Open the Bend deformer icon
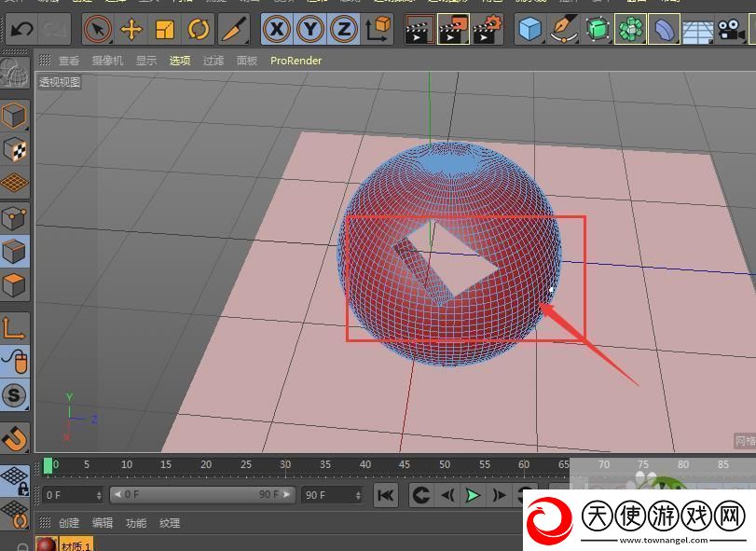 pyautogui.click(x=664, y=30)
